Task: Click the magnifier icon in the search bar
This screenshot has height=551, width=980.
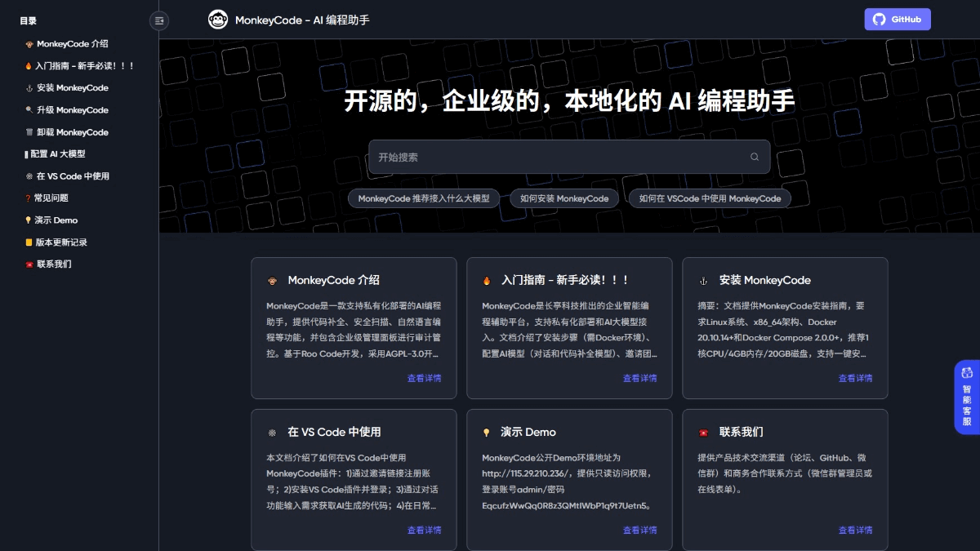Action: click(753, 156)
